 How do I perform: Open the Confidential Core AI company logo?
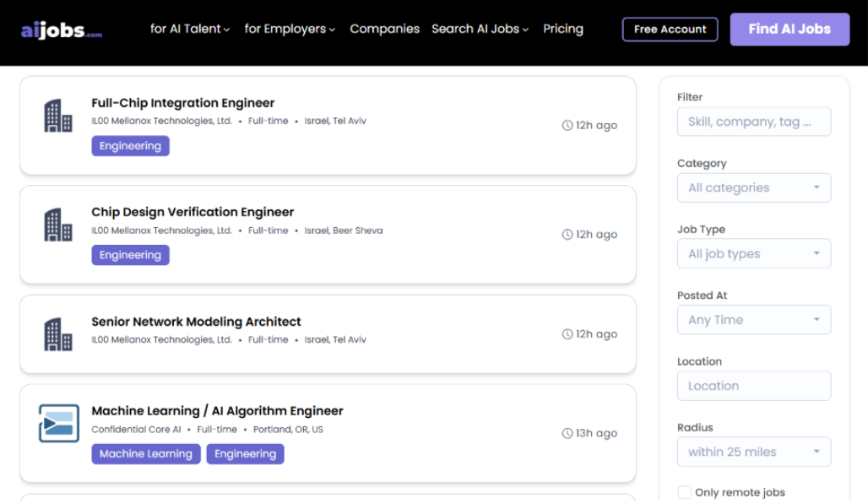coord(58,423)
